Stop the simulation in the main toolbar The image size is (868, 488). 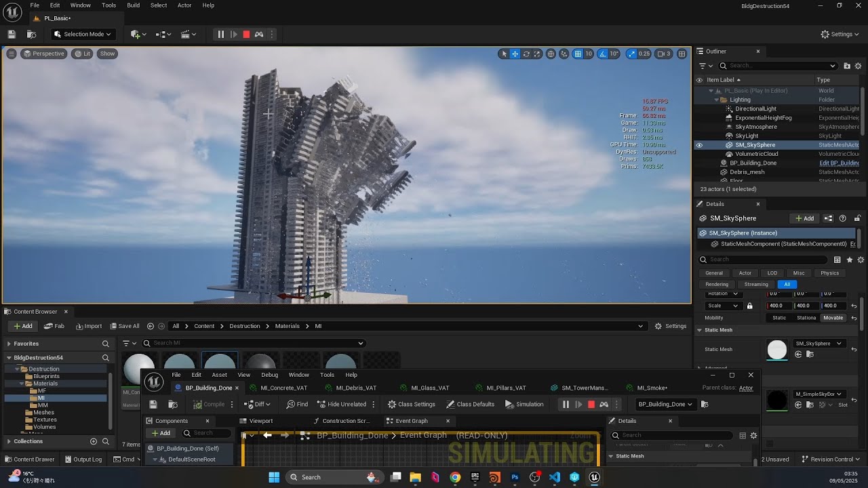(246, 35)
